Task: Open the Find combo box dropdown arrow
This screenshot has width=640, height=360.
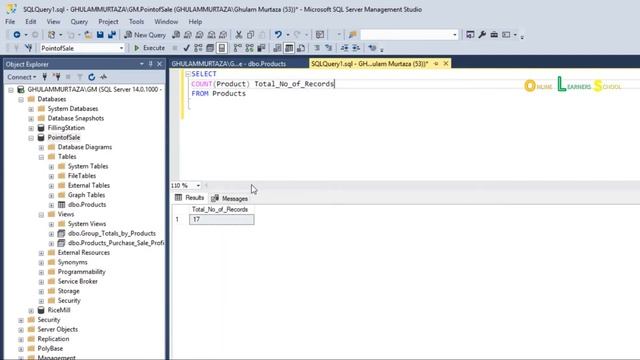Action: 455,35
